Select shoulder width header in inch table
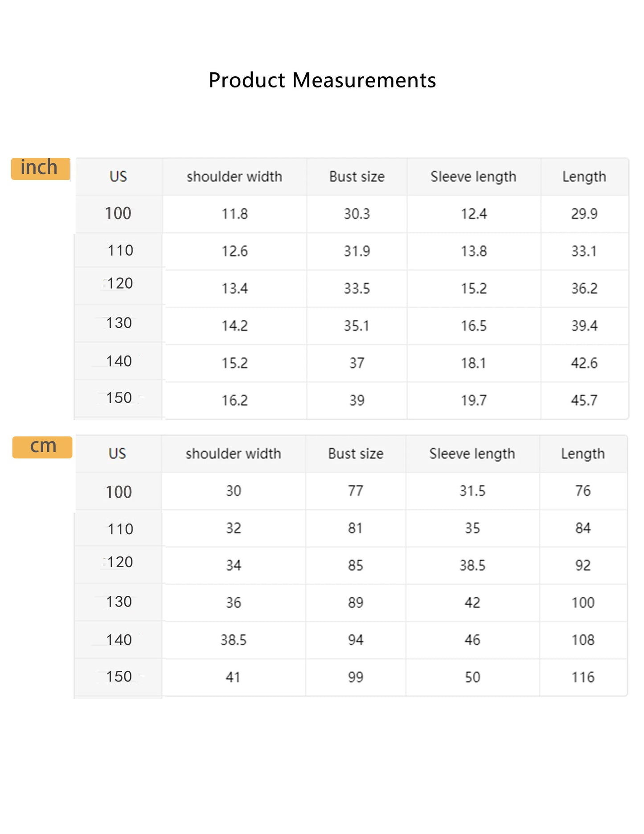 point(234,177)
